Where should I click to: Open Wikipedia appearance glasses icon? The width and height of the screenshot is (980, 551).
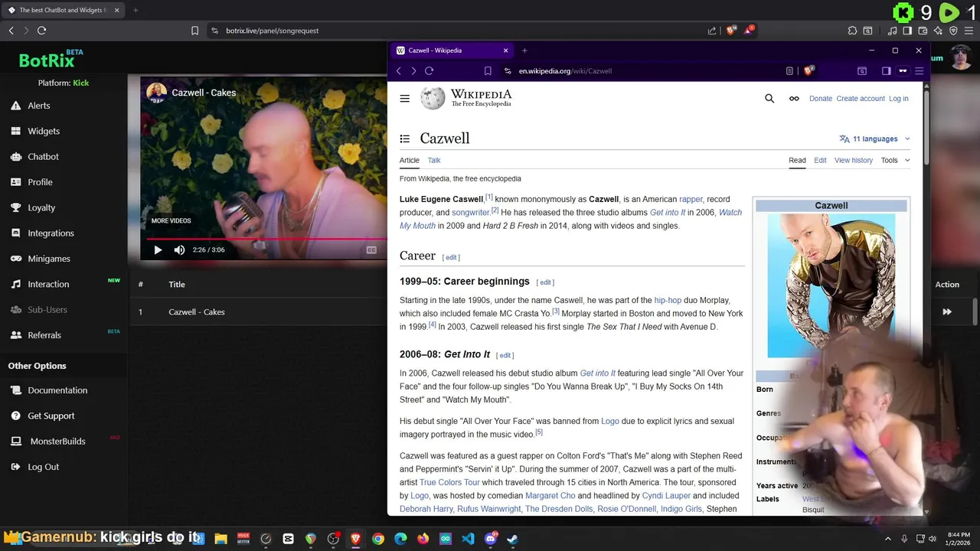(794, 99)
